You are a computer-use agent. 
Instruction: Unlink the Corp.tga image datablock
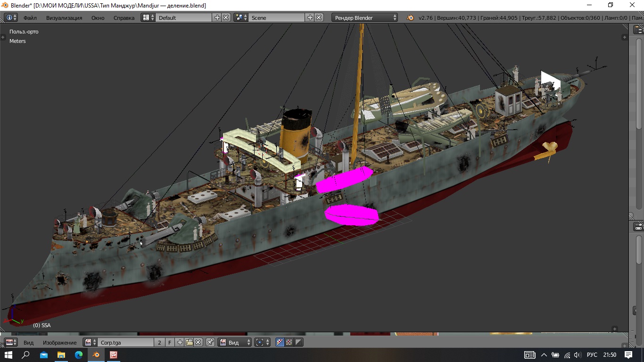(198, 343)
